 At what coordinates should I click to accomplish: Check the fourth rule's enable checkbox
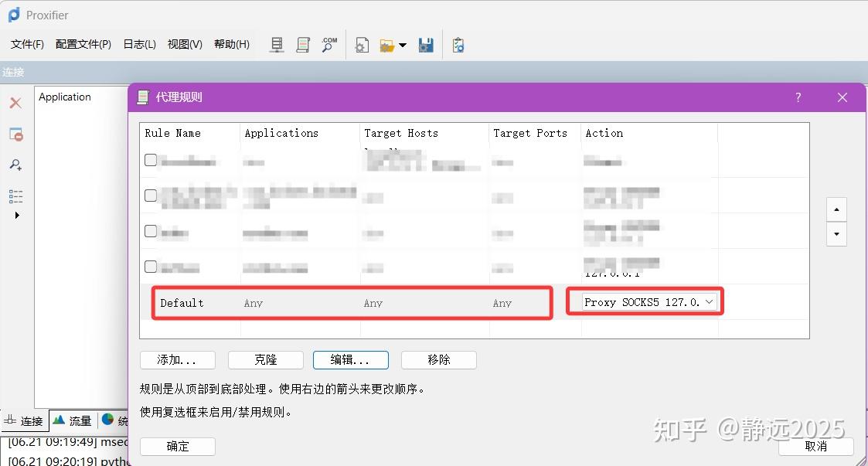pos(150,267)
